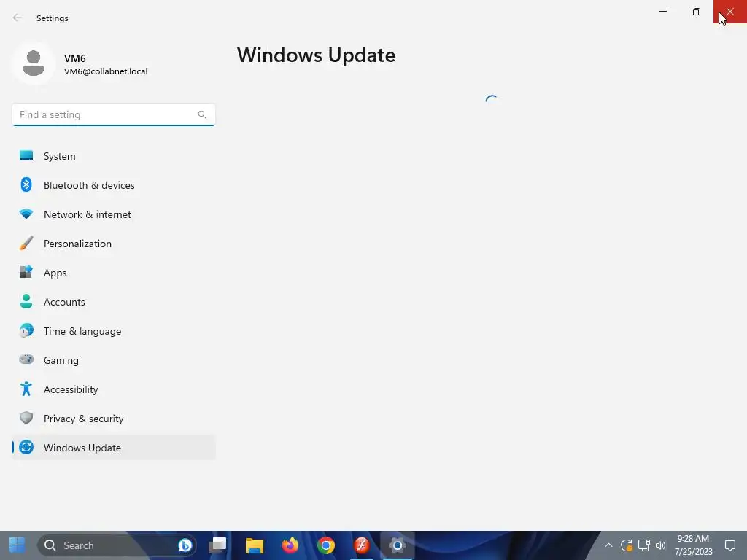Screen dimensions: 747x560
Task: Open the VM6 user profile avatar
Action: coord(34,64)
